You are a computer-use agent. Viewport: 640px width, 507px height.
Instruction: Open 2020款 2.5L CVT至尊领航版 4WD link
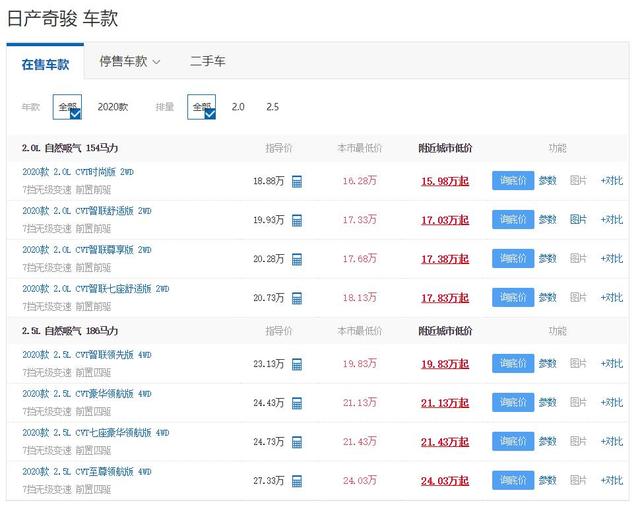pyautogui.click(x=87, y=472)
